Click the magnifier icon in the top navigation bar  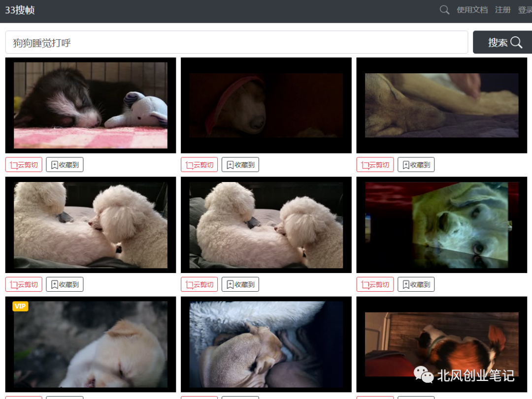tap(444, 10)
